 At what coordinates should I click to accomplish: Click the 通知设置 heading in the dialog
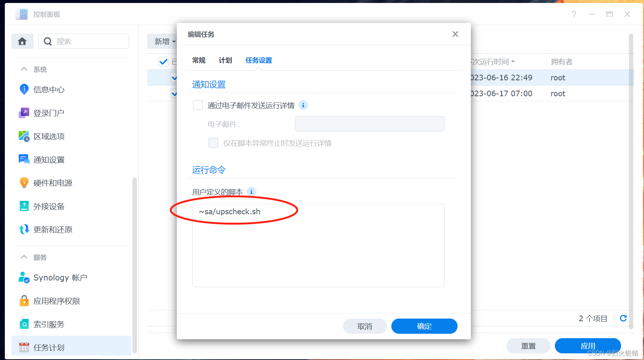tap(209, 85)
